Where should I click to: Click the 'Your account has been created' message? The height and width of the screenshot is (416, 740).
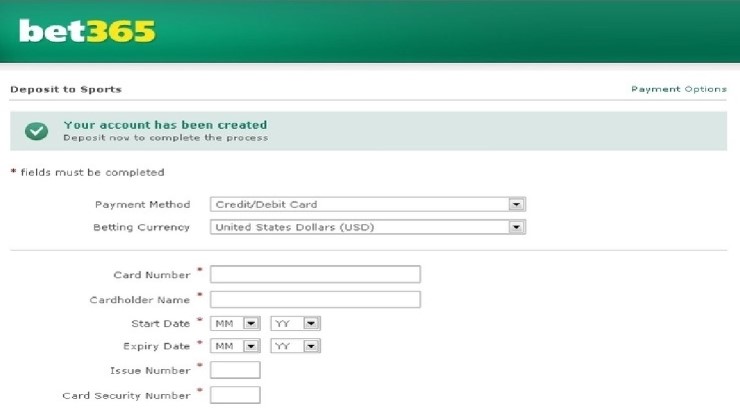165,125
